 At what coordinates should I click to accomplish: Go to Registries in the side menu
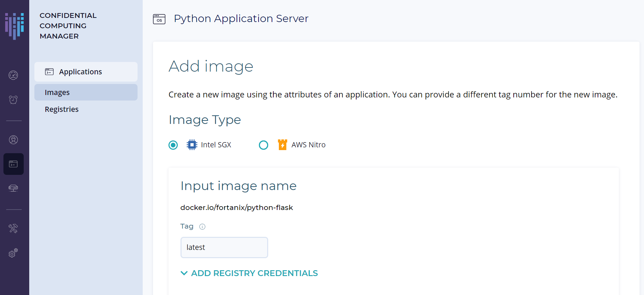tap(62, 109)
